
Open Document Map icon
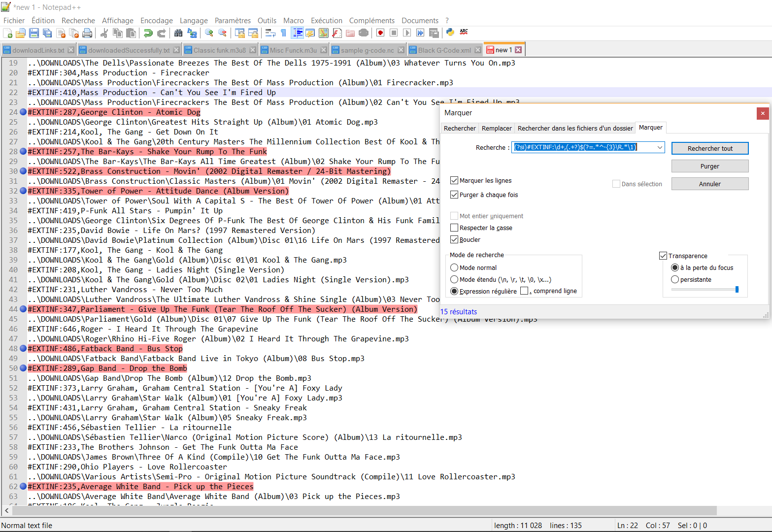[324, 33]
